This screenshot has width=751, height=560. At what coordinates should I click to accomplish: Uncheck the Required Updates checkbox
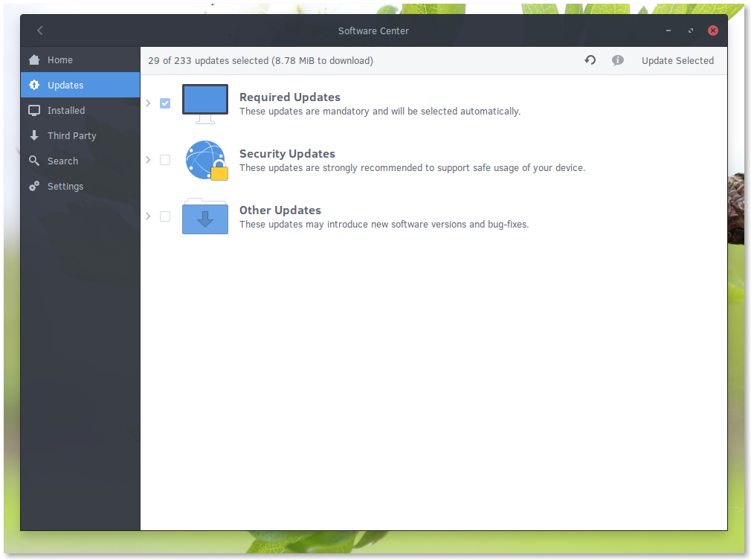(165, 103)
